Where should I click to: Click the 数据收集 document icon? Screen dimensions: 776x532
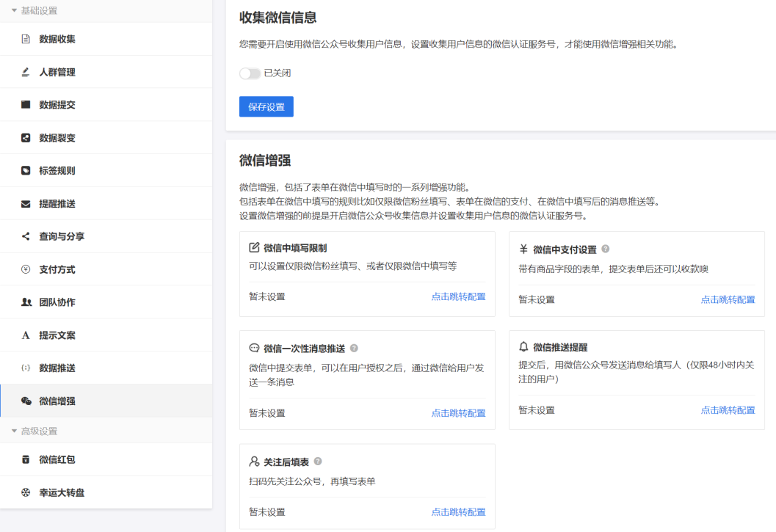point(26,39)
